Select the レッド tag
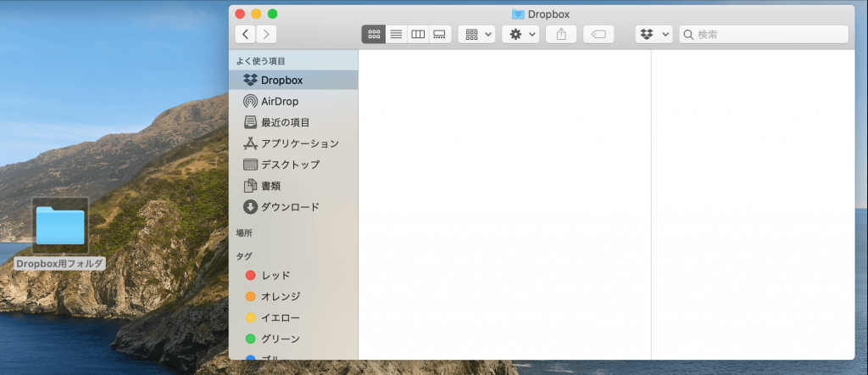This screenshot has height=375, width=868. [293, 275]
